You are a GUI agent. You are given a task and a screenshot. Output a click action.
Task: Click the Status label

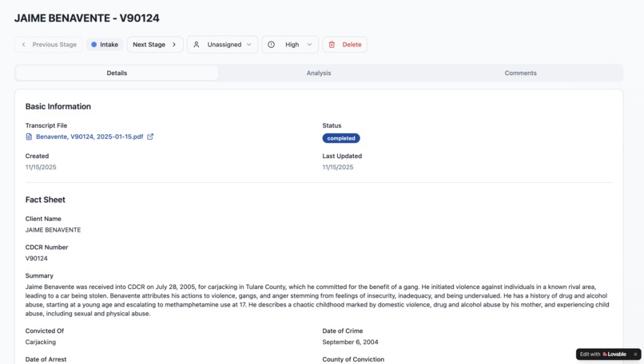[332, 125]
